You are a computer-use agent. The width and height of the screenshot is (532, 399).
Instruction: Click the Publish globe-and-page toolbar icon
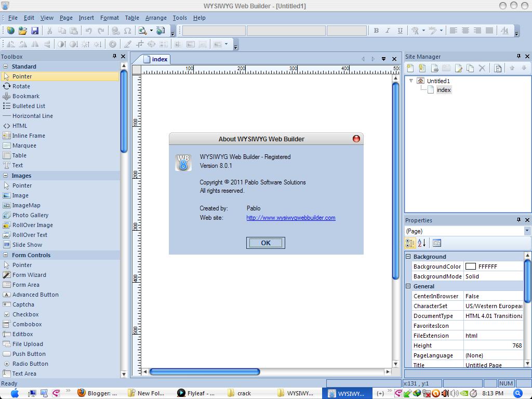161,31
